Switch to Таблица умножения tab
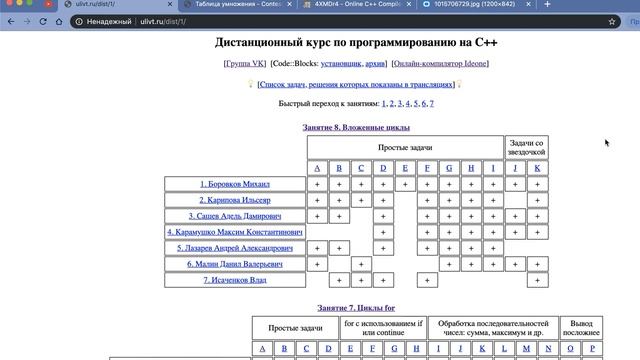640x360 pixels. 238,4
